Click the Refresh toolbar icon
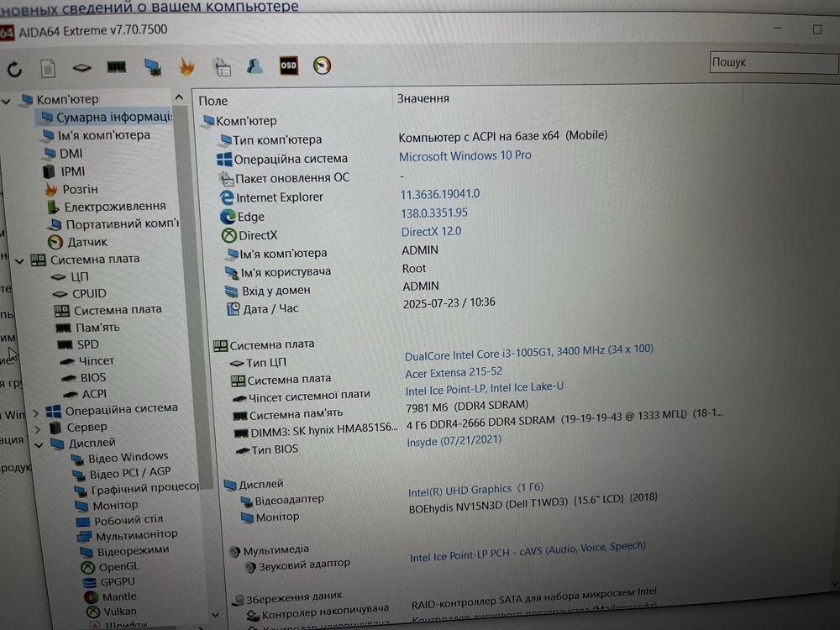The width and height of the screenshot is (840, 630). click(14, 69)
